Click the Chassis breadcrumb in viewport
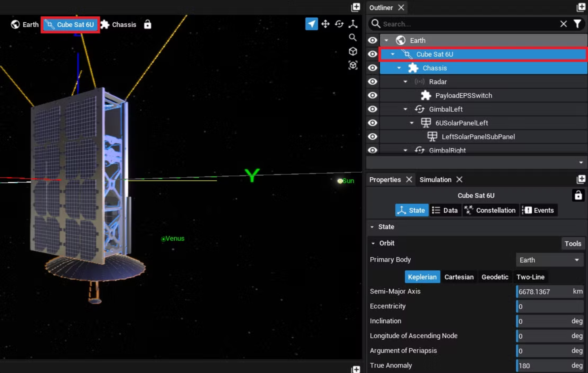 118,24
